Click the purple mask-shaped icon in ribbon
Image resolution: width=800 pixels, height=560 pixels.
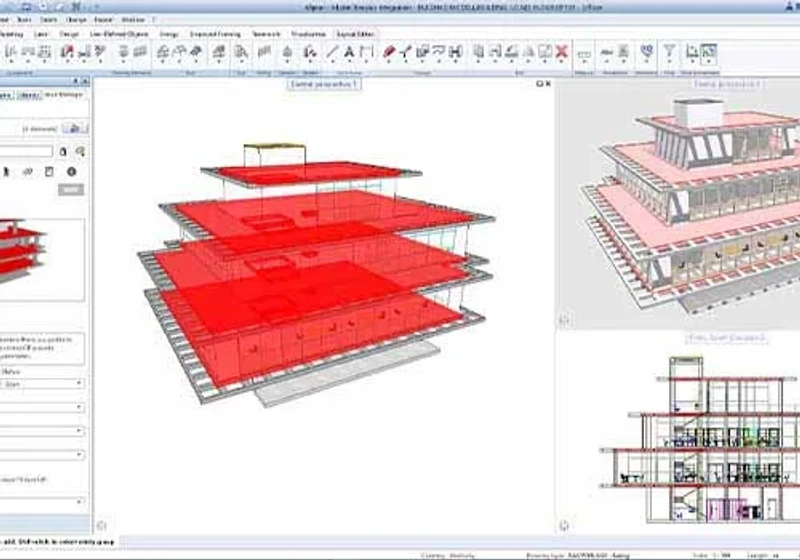tap(646, 50)
